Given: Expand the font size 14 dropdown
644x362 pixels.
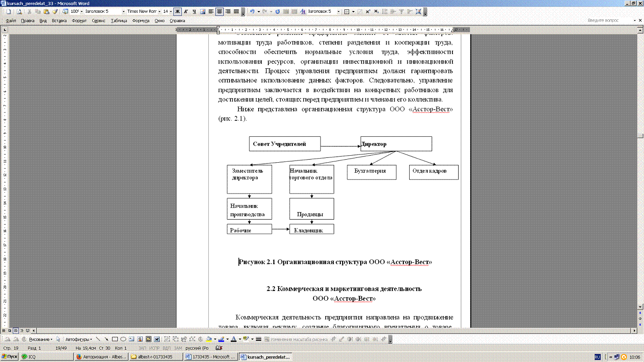Looking at the screenshot, I should 171,11.
